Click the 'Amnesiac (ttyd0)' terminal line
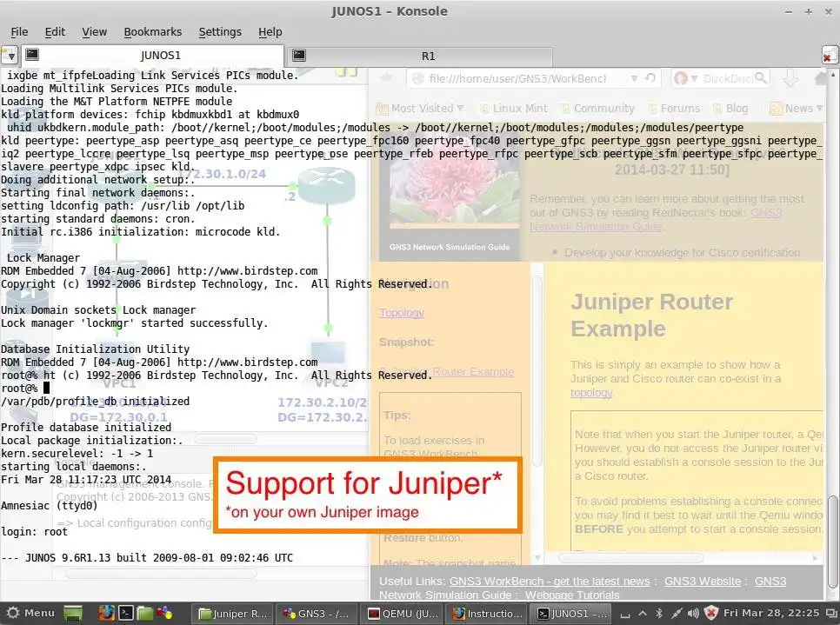The image size is (840, 625). coord(50,506)
